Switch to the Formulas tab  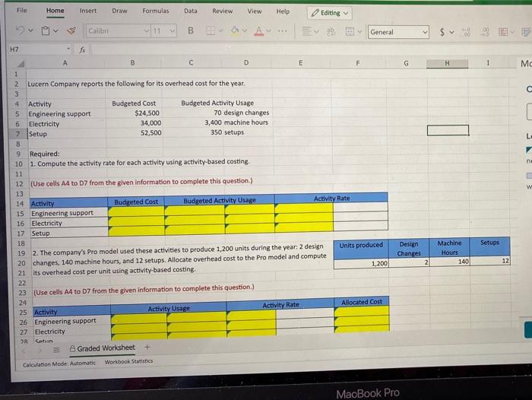pos(155,11)
